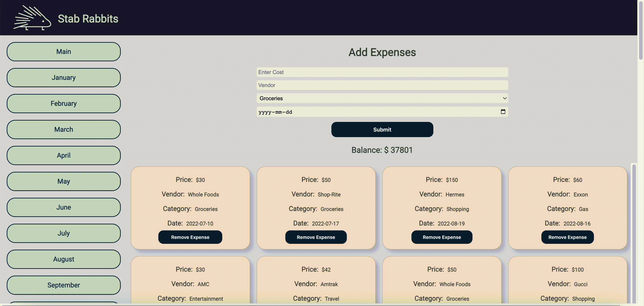Click Submit to add expense
644x306 pixels.
pyautogui.click(x=382, y=129)
